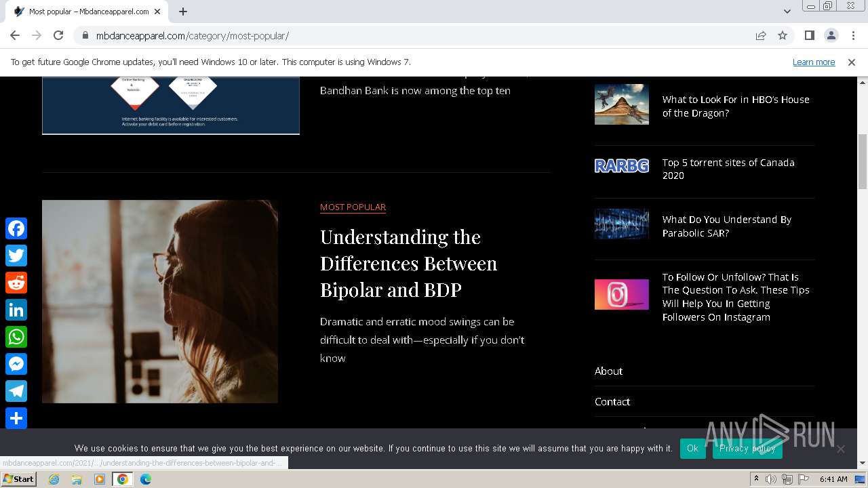Share page via Telegram
868x488 pixels.
click(x=16, y=391)
